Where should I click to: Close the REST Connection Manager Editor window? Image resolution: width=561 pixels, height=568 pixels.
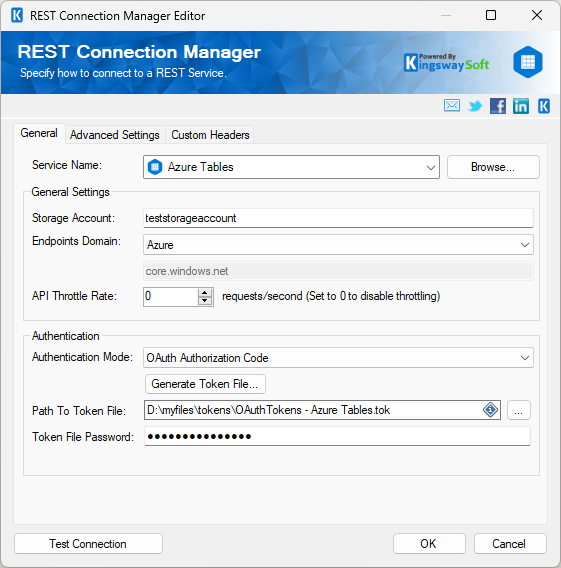click(536, 15)
